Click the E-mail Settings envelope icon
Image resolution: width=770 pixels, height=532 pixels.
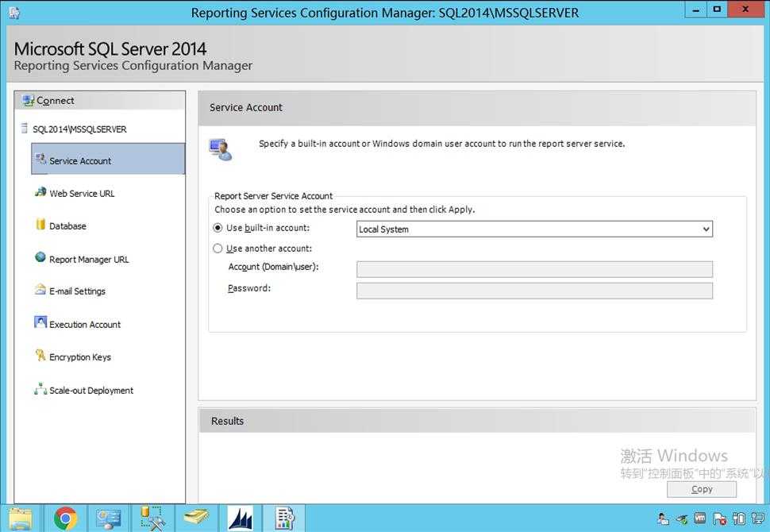tap(40, 289)
